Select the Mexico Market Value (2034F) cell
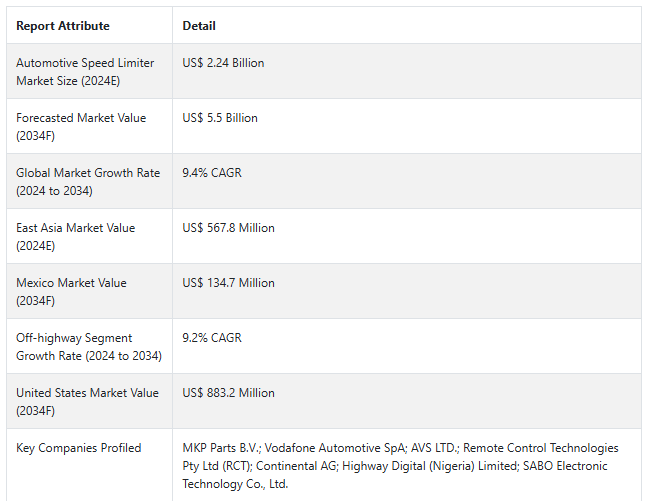Screen dimensions: 646x502 (x=71, y=291)
